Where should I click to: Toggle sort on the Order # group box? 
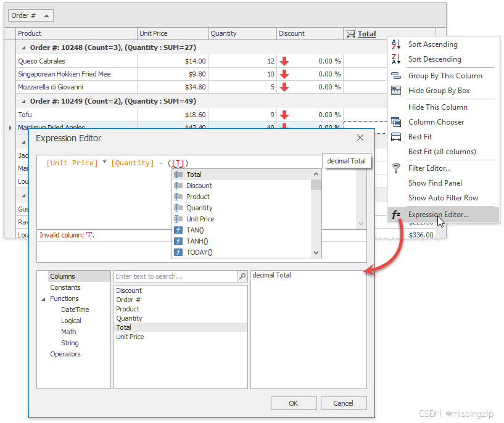[x=30, y=15]
